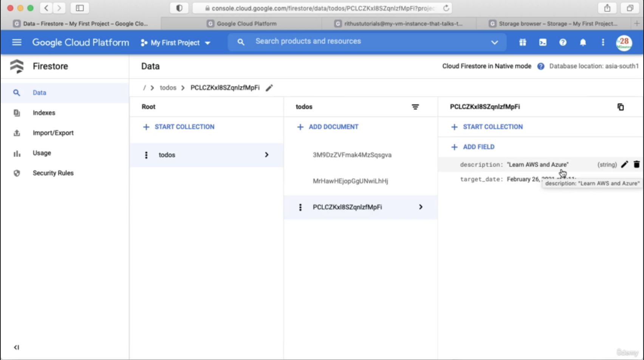This screenshot has height=360, width=644.
Task: Expand the search bar dropdown arrow
Action: tap(494, 42)
